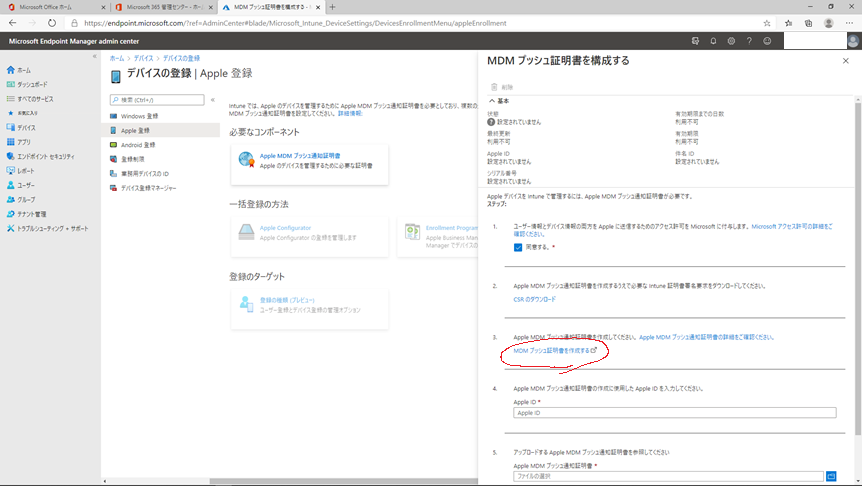This screenshot has width=862, height=486.
Task: Open Tenant administration (テナント管理)
Action: (x=26, y=214)
